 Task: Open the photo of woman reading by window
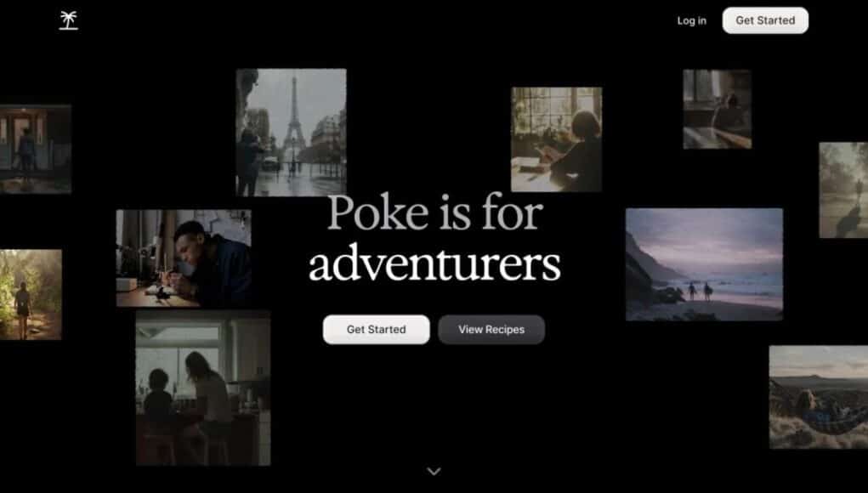tap(556, 139)
